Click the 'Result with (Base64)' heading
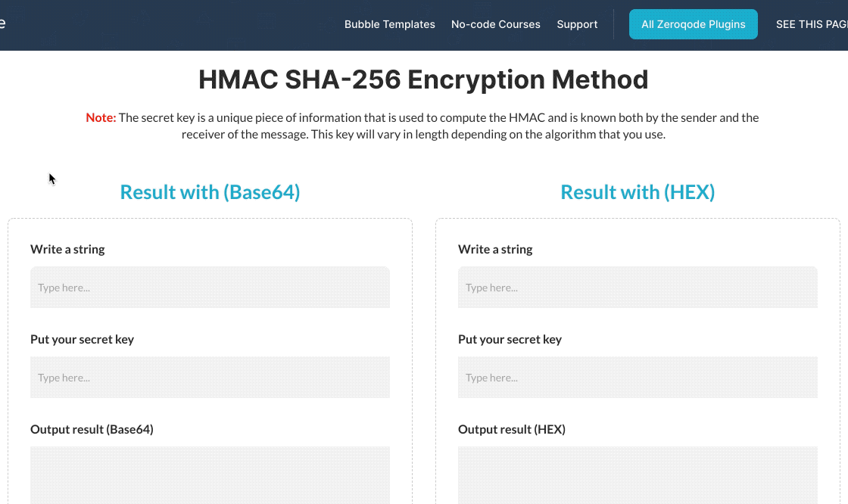Viewport: 848px width, 504px height. 210,192
